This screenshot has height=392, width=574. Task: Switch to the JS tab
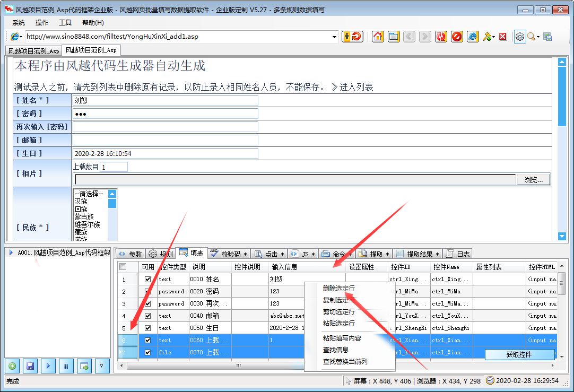[x=303, y=254]
